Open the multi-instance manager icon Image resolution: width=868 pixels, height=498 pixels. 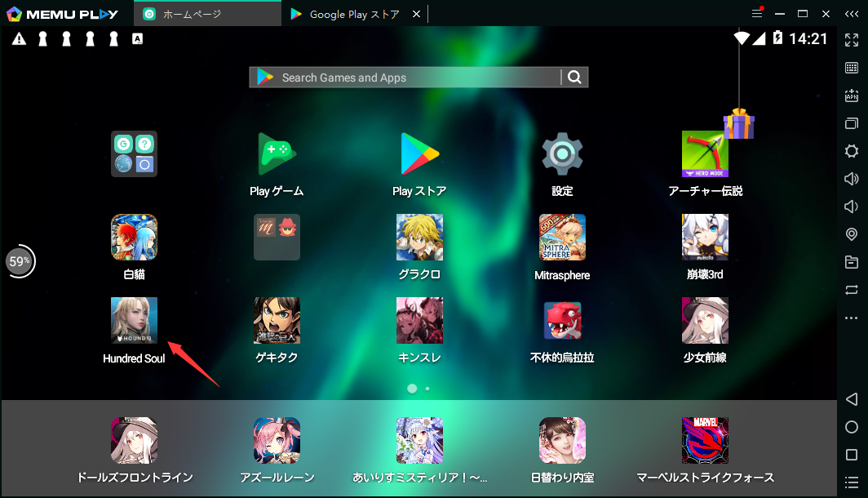pyautogui.click(x=852, y=123)
